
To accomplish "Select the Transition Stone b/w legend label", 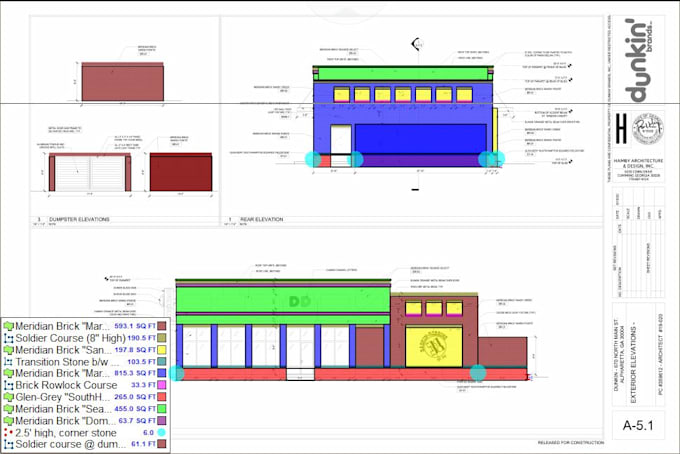I will (x=67, y=362).
